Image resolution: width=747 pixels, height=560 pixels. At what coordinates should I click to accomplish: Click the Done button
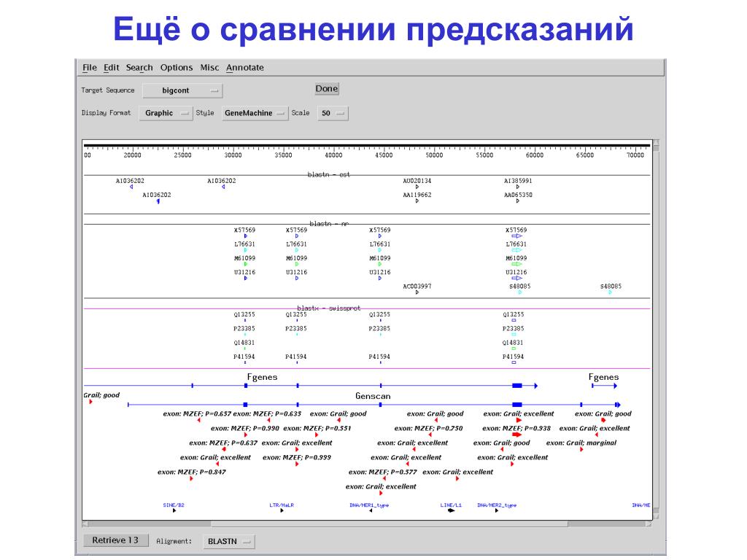tap(327, 88)
